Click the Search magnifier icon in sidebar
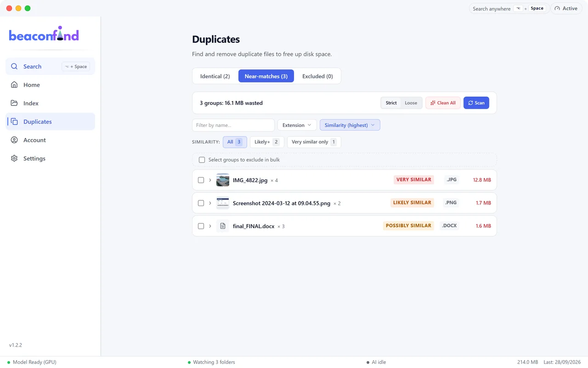 (14, 66)
